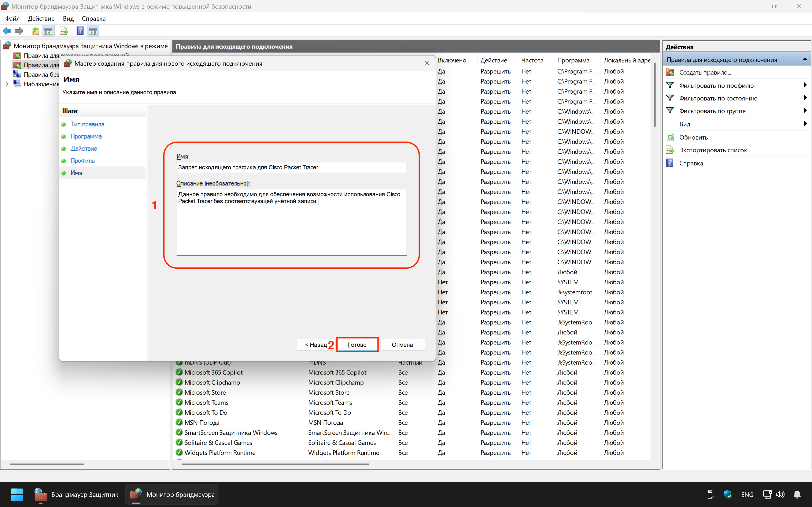Click the Windows Security tray icon

point(727,494)
